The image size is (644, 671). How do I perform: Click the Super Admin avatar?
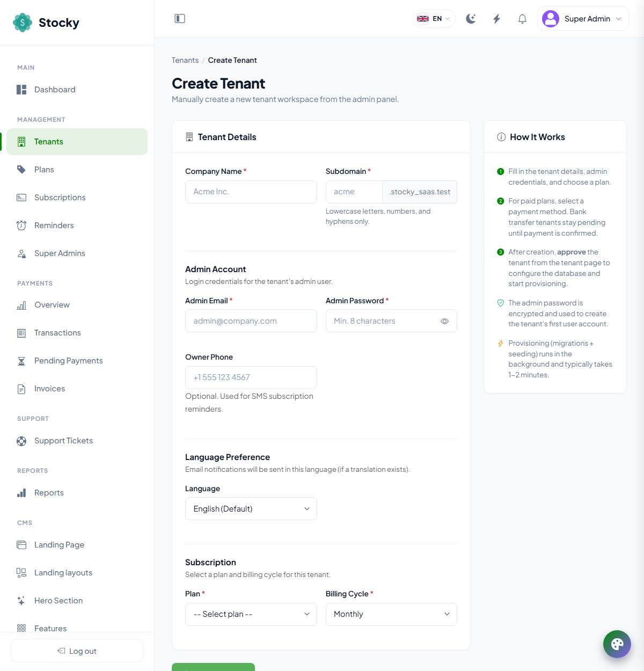click(551, 19)
